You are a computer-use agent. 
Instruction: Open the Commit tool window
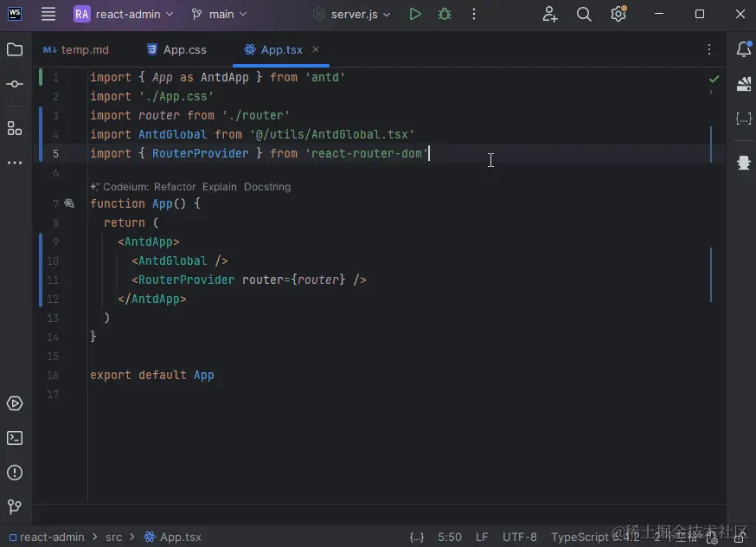pos(15,84)
